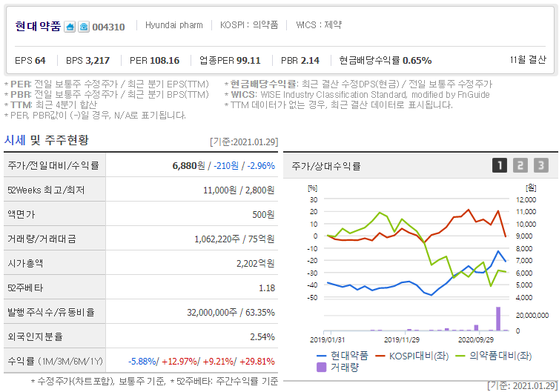This screenshot has width=559, height=392.
Task: Switch chart to tab 3
Action: [540, 165]
